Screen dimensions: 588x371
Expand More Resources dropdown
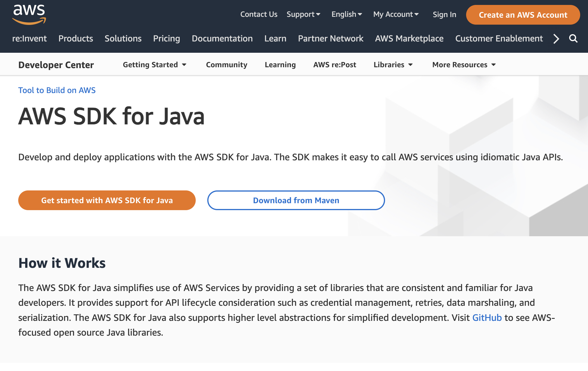464,65
